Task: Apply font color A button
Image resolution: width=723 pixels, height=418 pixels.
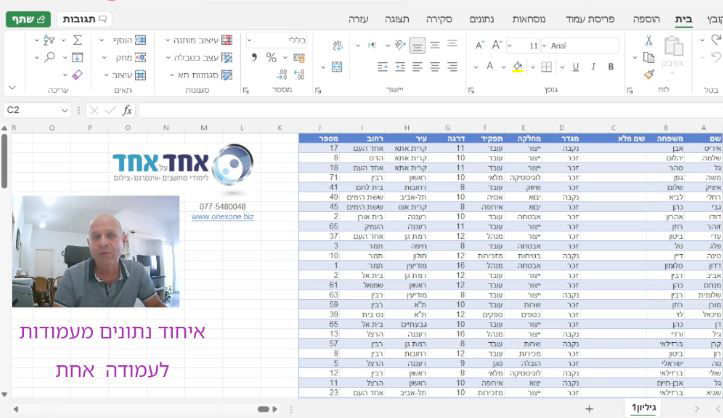Action: coord(490,67)
